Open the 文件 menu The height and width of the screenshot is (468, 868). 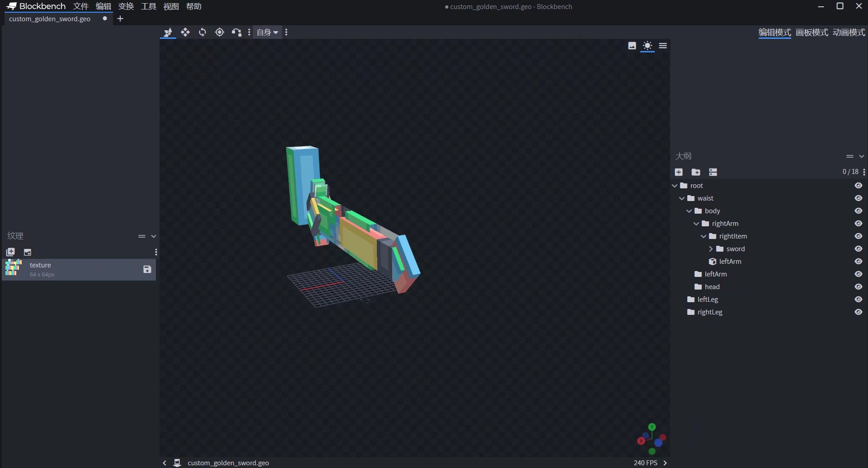point(81,6)
